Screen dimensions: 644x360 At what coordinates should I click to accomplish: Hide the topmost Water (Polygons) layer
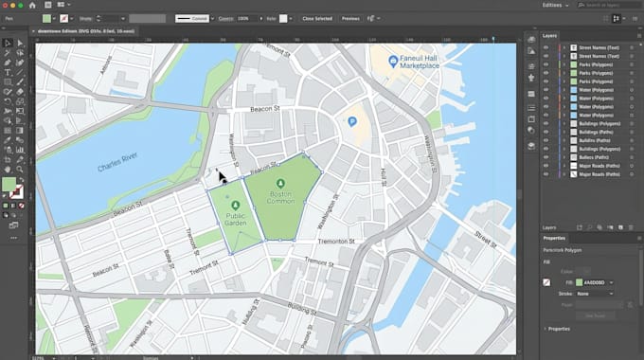tap(546, 90)
